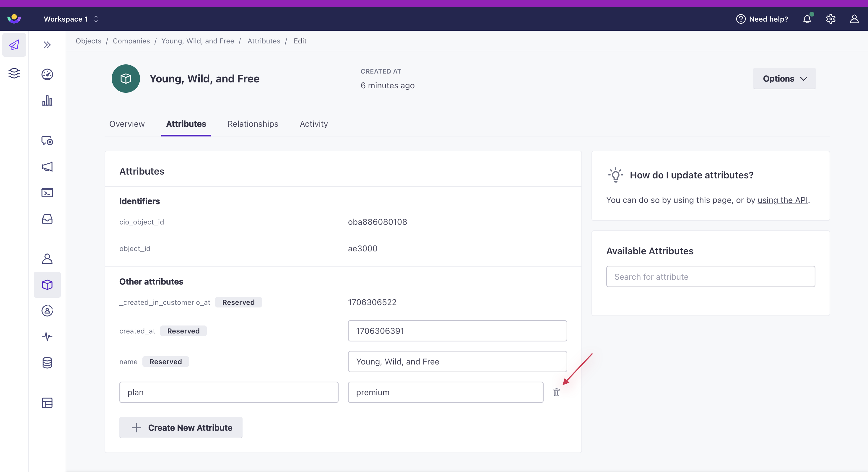This screenshot has width=868, height=472.
Task: Open the terminal transactional icon
Action: tap(47, 192)
